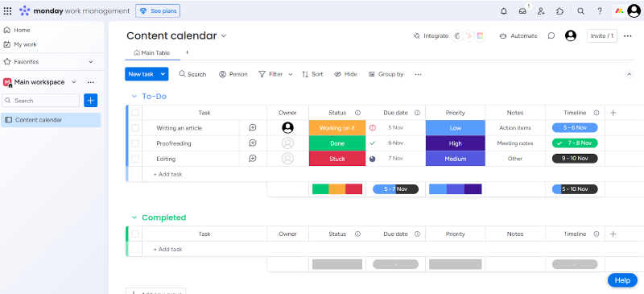Open the inbox tray icon
Viewport: 644px width, 294px height.
click(x=522, y=11)
